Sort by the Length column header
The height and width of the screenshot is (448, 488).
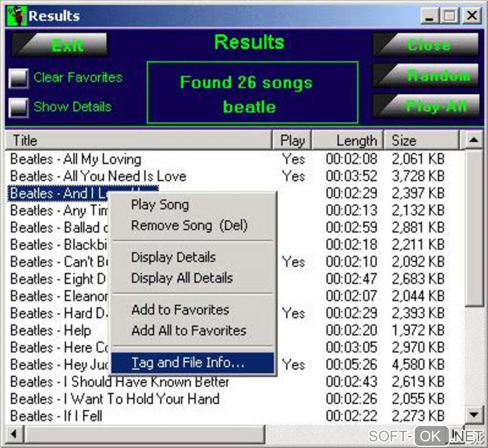(x=347, y=140)
